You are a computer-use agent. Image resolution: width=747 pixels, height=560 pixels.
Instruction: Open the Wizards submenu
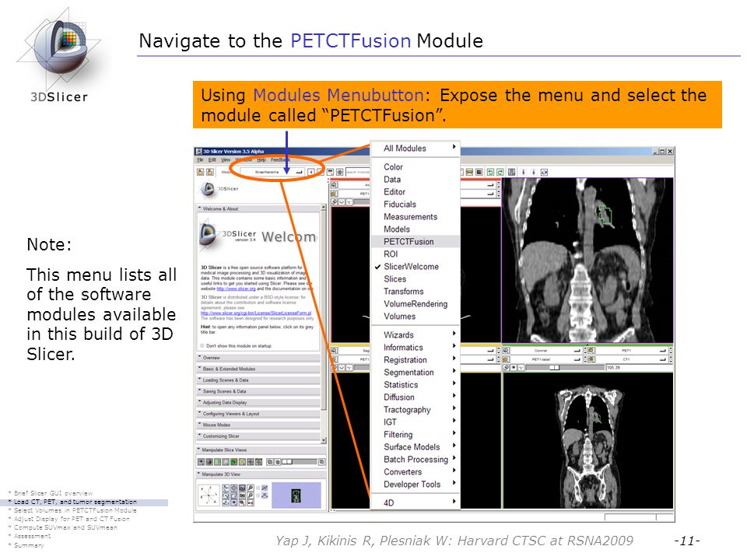[415, 334]
